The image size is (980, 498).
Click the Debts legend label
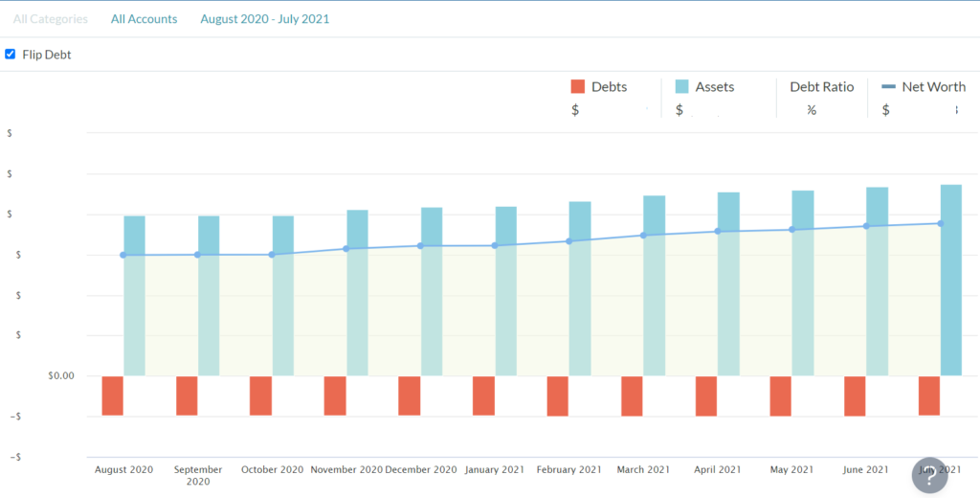[x=610, y=87]
